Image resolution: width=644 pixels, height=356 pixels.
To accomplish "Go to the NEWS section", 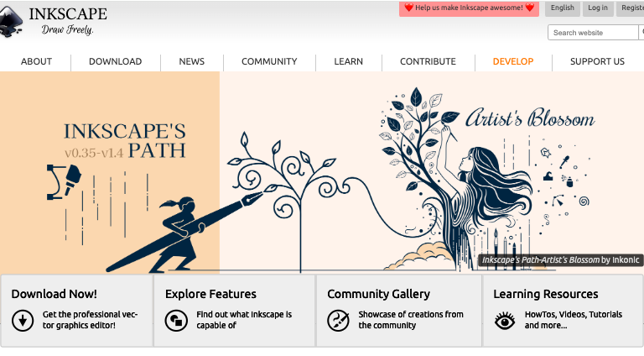I will click(191, 61).
